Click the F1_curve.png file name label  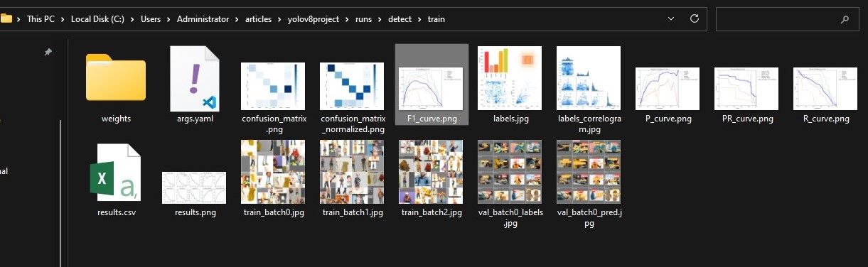click(432, 119)
